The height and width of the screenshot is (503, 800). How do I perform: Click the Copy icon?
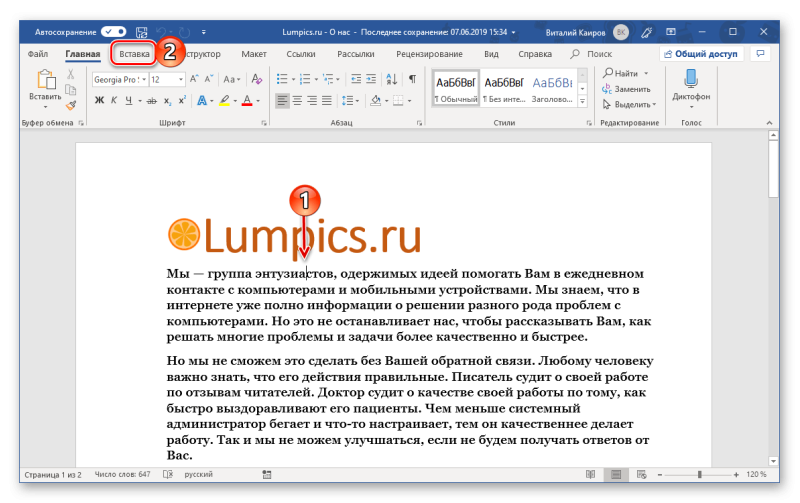coord(71,90)
